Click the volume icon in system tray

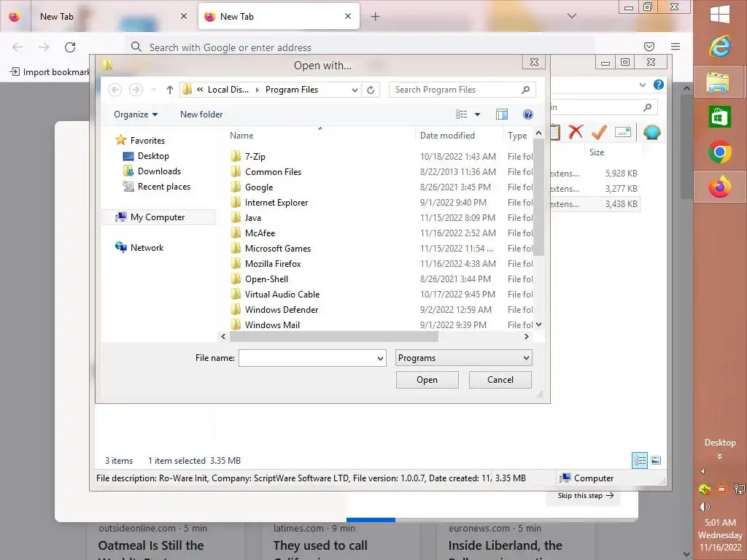tap(704, 507)
